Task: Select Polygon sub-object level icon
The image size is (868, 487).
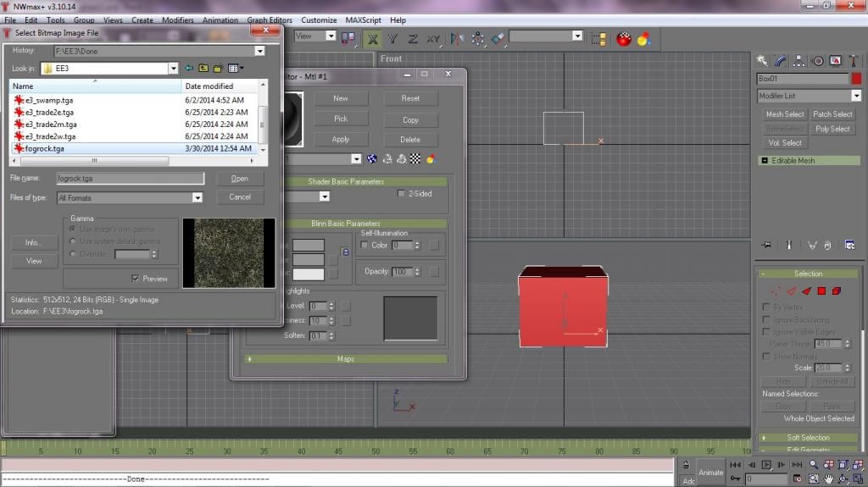Action: pyautogui.click(x=821, y=291)
